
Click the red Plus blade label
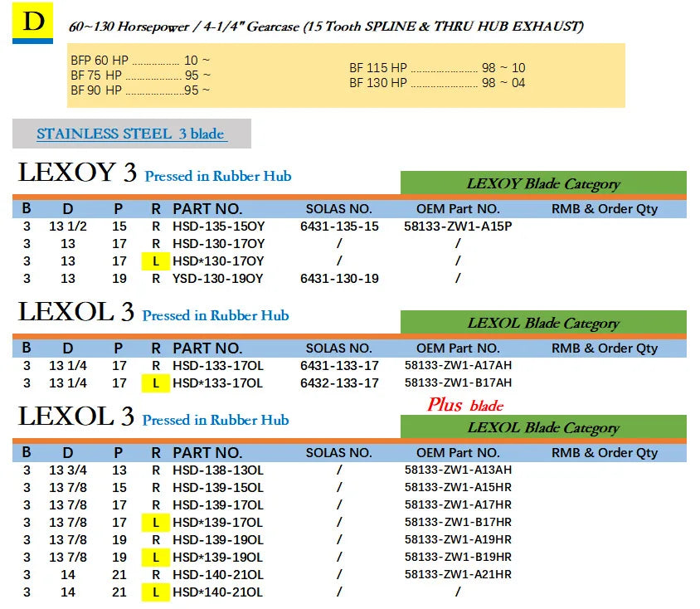(465, 405)
